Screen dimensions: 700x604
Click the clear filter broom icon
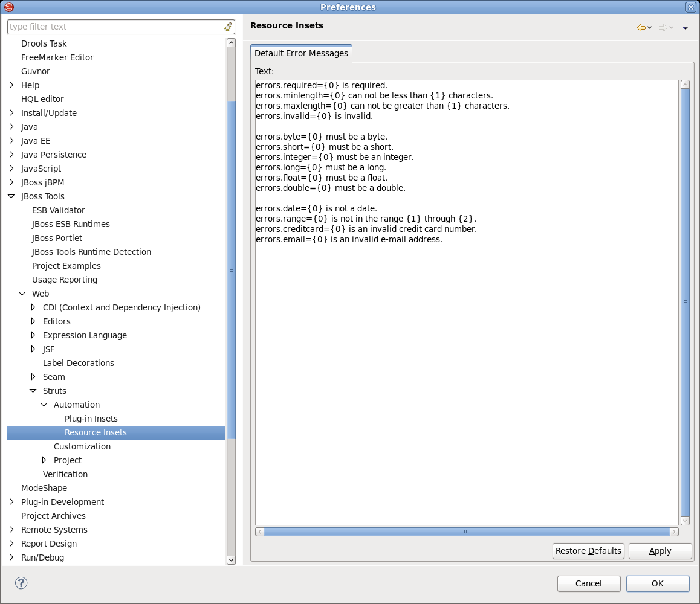click(x=228, y=27)
